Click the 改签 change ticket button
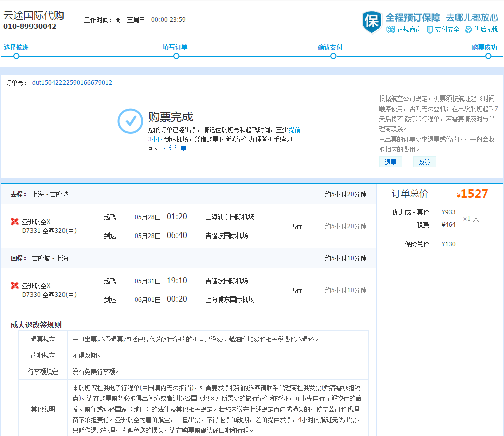The height and width of the screenshot is (436, 504). click(424, 162)
